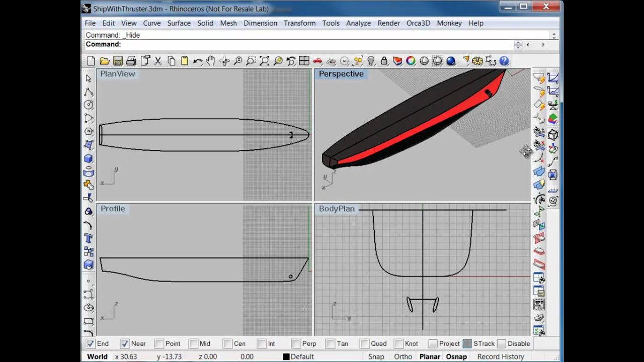Click the PlanView viewport title
This screenshot has width=644, height=362.
pyautogui.click(x=118, y=74)
